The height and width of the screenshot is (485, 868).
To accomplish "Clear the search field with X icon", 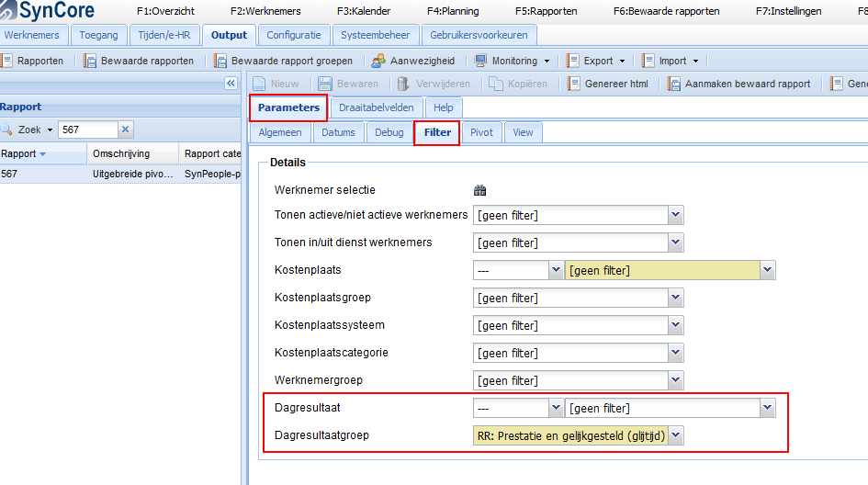I will (126, 130).
